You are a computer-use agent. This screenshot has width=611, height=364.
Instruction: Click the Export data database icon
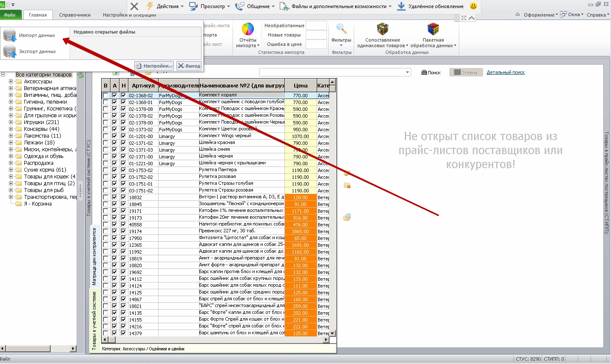pyautogui.click(x=9, y=51)
